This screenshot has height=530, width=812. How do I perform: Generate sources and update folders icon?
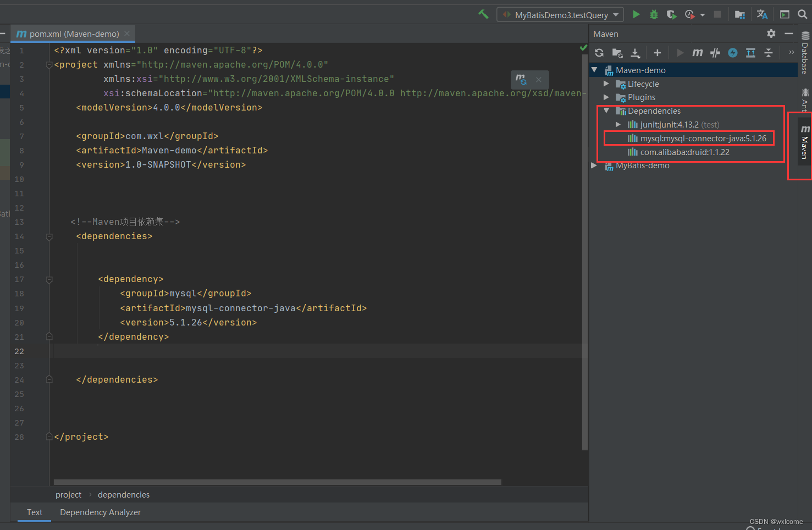[617, 53]
